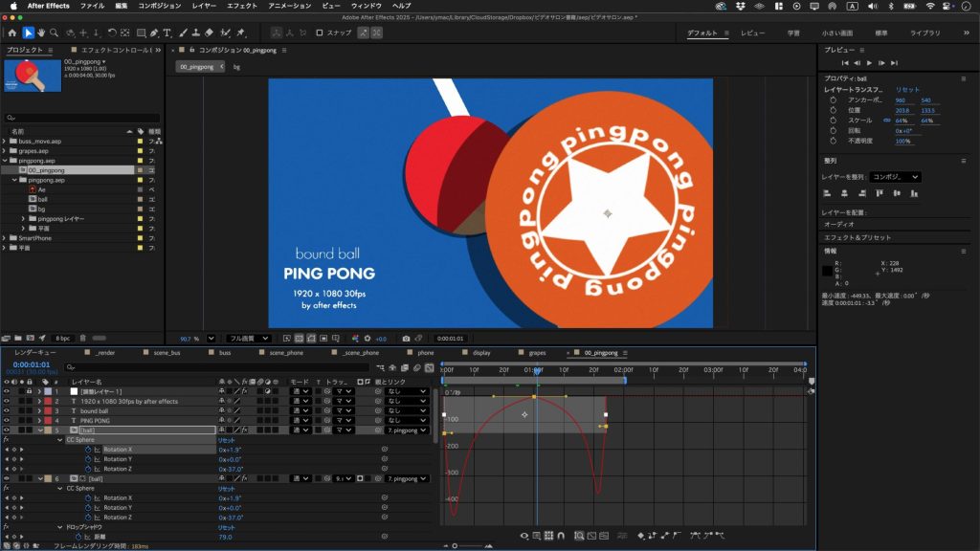Pick the Horizontal Type tool
The width and height of the screenshot is (980, 551).
[168, 33]
